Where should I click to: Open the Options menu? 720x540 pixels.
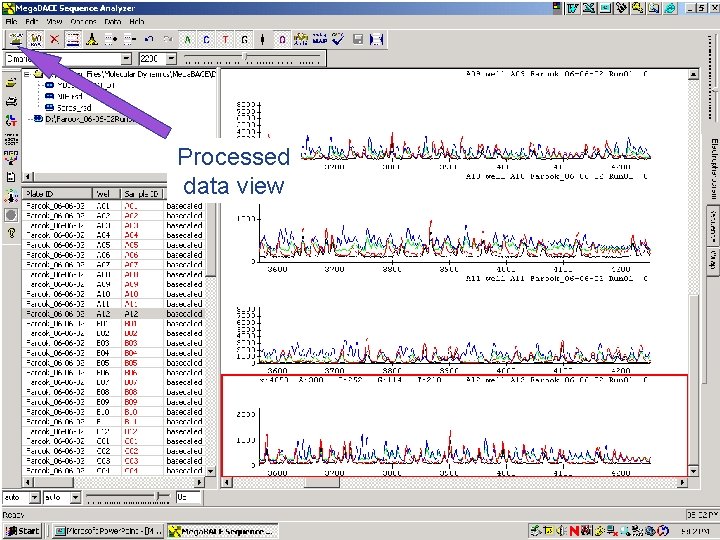83,21
